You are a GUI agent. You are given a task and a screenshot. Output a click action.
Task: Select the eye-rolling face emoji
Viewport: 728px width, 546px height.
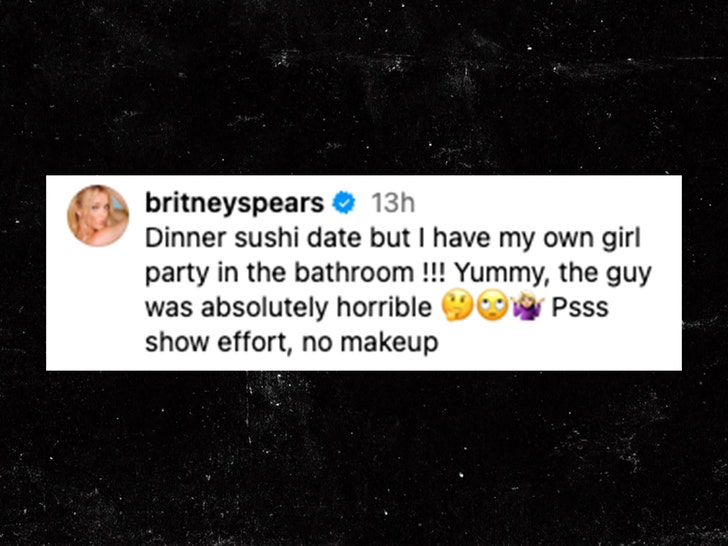click(493, 306)
